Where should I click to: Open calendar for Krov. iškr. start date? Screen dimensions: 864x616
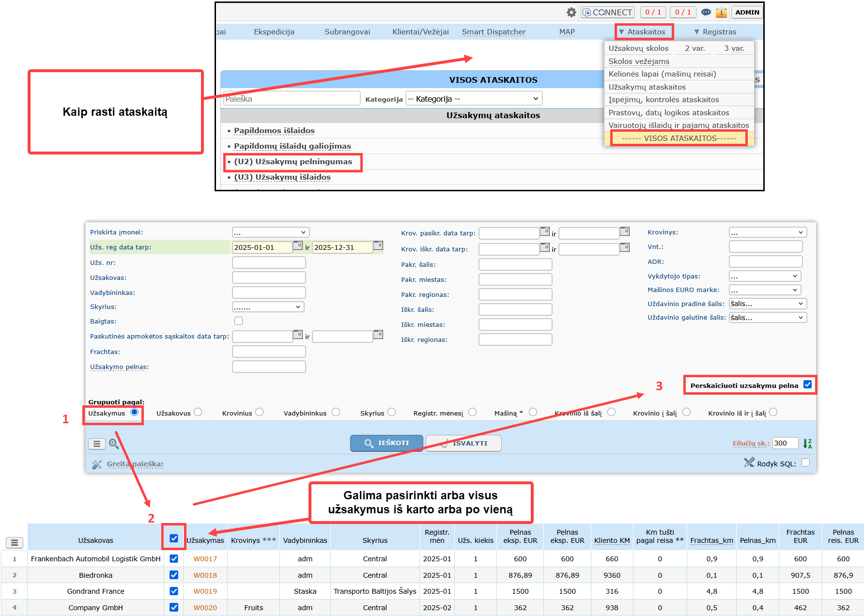point(545,247)
